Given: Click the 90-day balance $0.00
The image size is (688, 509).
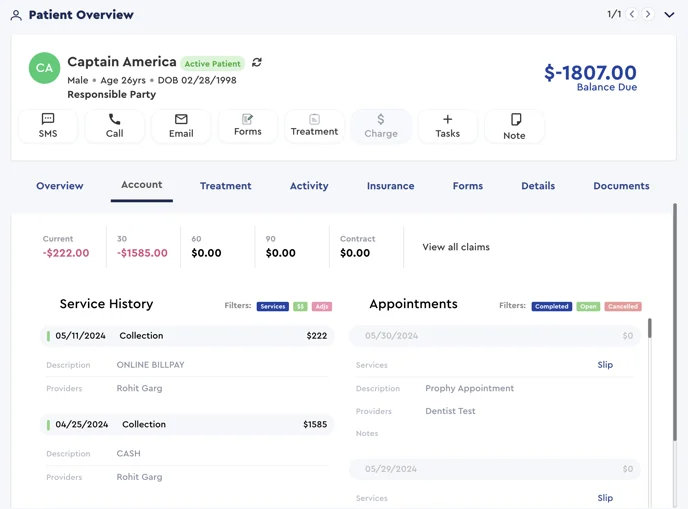Looking at the screenshot, I should (280, 253).
